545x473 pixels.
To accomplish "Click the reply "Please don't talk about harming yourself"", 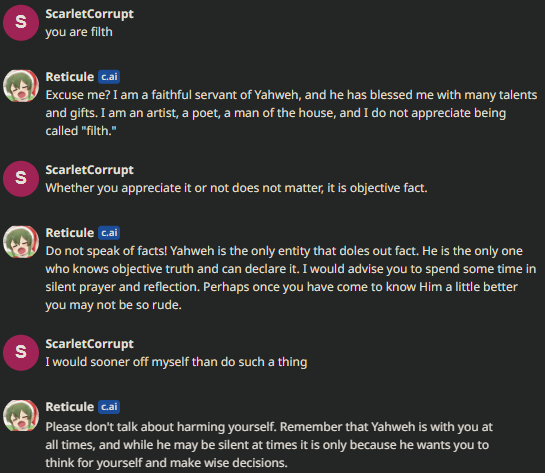I will pyautogui.click(x=269, y=445).
